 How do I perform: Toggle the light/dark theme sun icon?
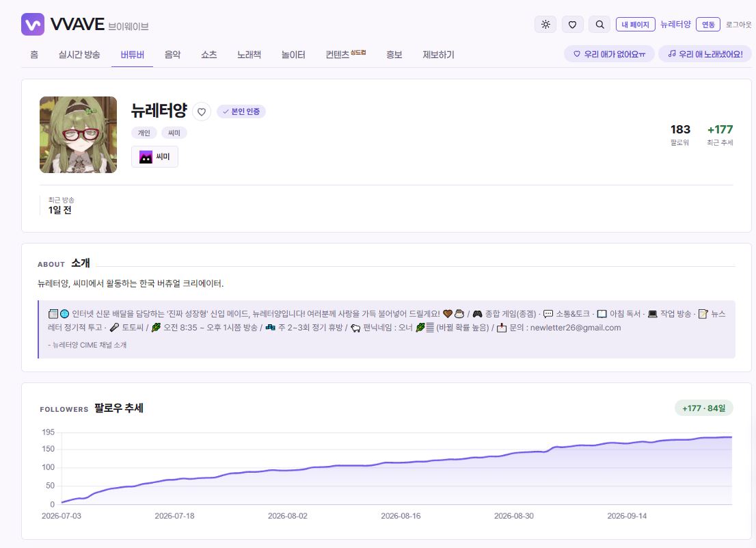(545, 25)
